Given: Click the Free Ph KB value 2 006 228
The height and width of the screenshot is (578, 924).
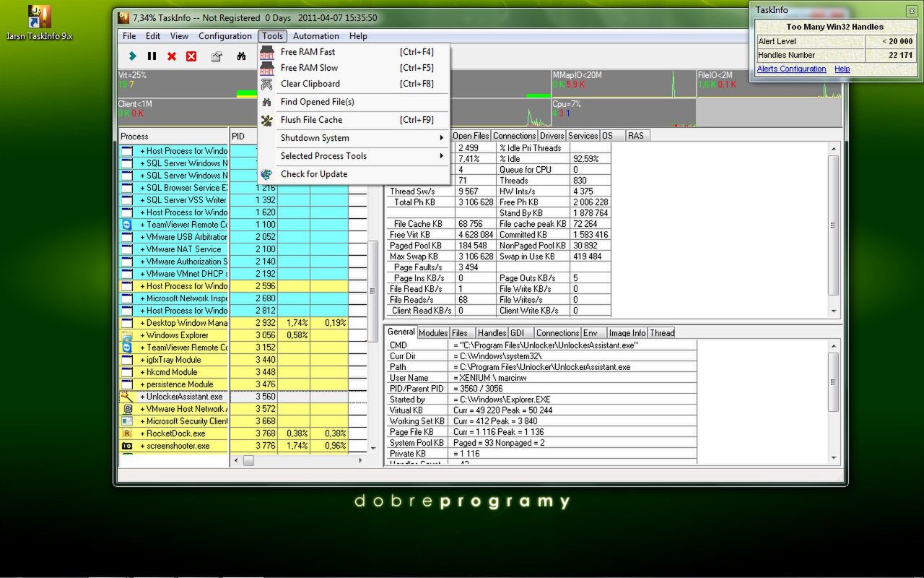Looking at the screenshot, I should [x=590, y=202].
